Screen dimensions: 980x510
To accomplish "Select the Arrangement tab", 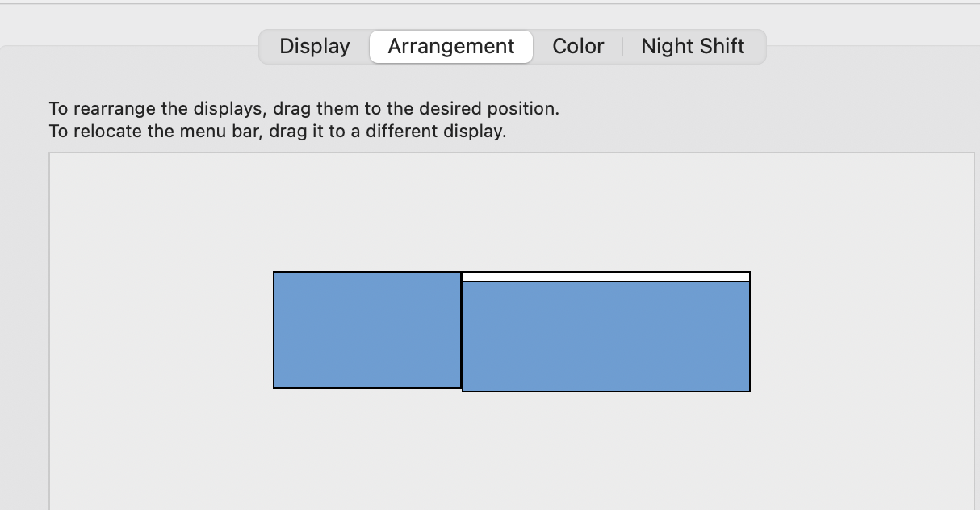I will pyautogui.click(x=450, y=47).
